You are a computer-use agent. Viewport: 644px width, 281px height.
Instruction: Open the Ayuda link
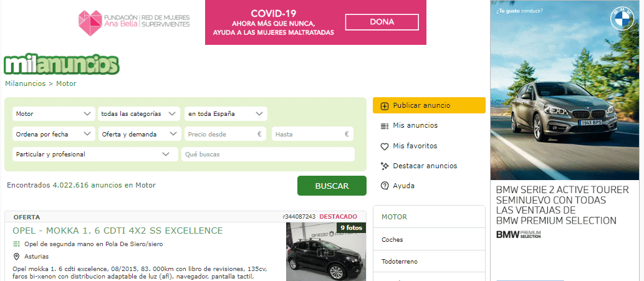404,186
